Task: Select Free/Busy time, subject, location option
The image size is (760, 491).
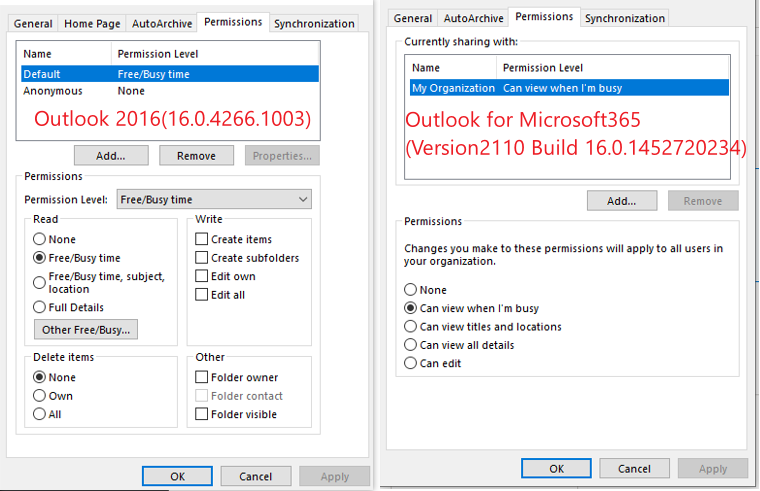Action: point(99,283)
